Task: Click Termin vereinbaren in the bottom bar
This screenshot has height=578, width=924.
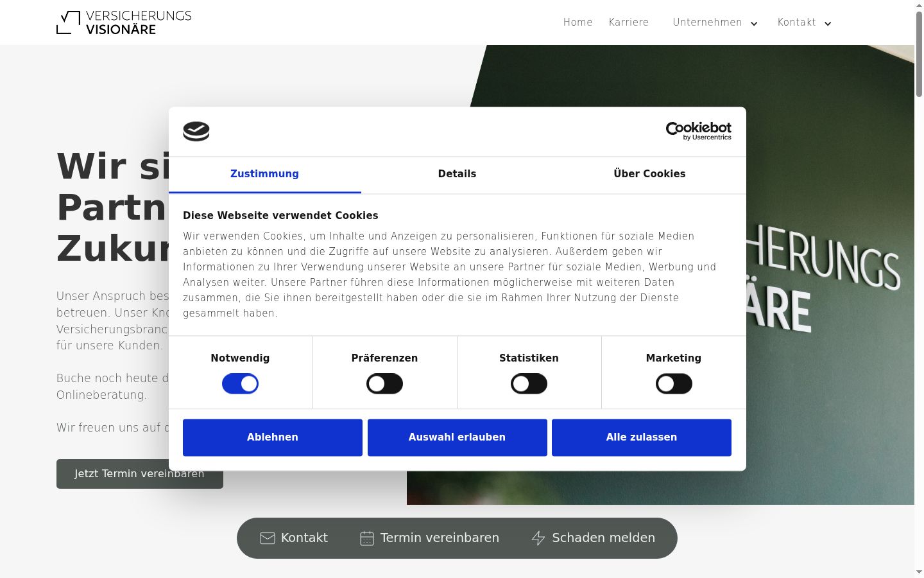Action: (429, 538)
